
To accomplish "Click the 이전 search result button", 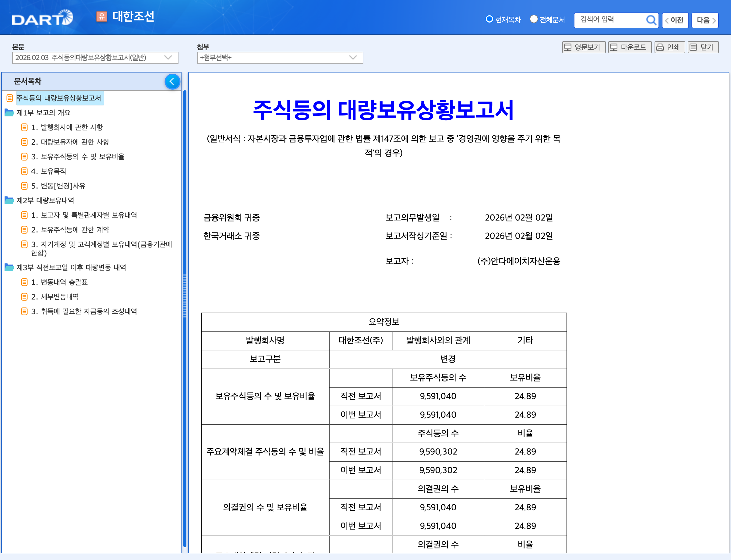I will pos(675,20).
